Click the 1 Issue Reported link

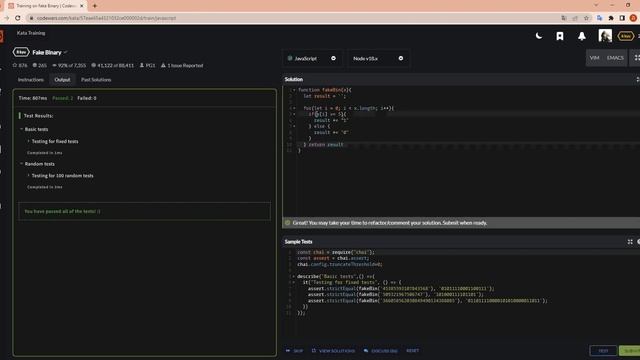[x=182, y=65]
